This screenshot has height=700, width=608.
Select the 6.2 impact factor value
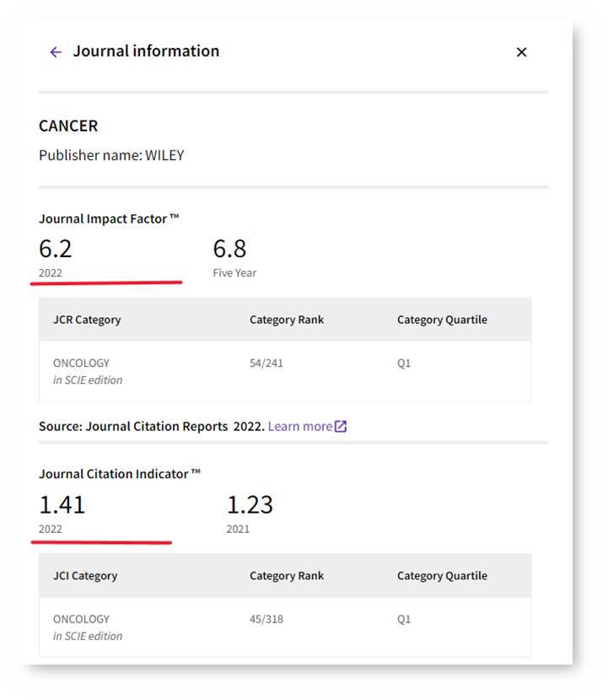56,249
